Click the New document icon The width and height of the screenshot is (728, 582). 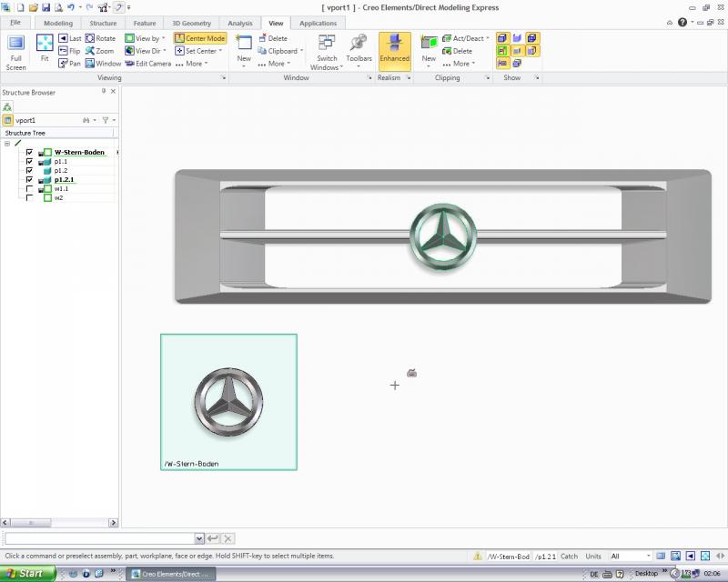click(20, 7)
